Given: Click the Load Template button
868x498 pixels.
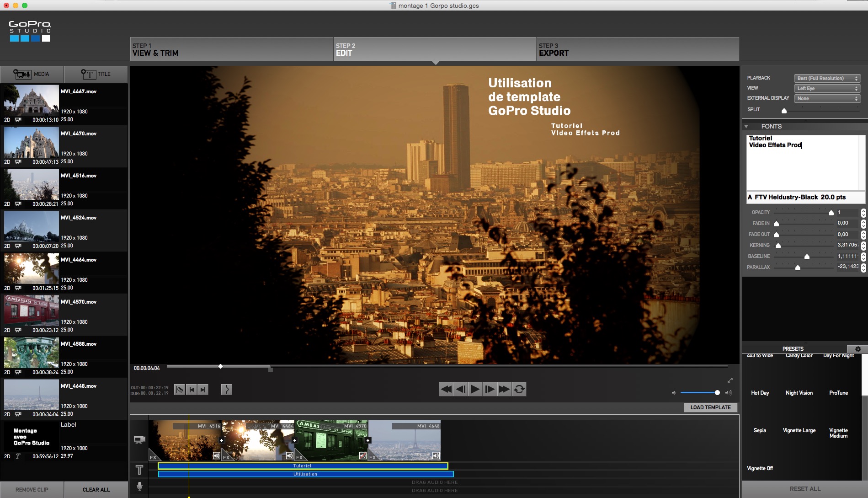Looking at the screenshot, I should (710, 407).
